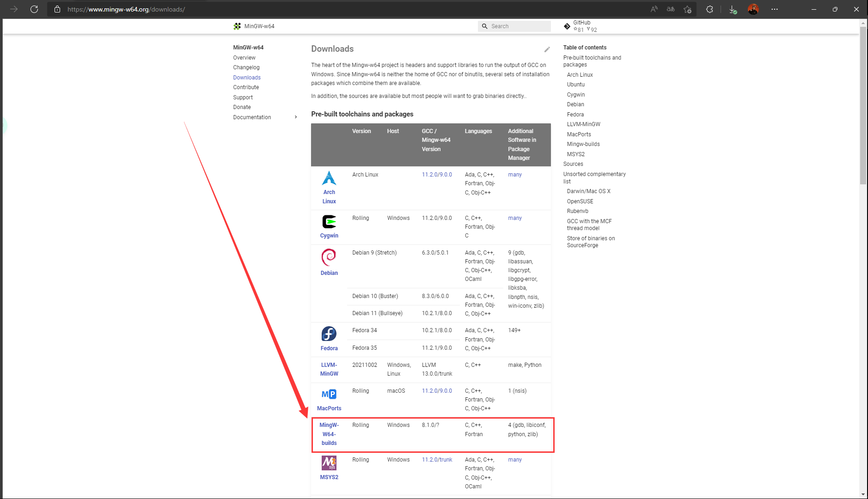
Task: Click the 'many' link in MSYS2 row
Action: (x=514, y=460)
